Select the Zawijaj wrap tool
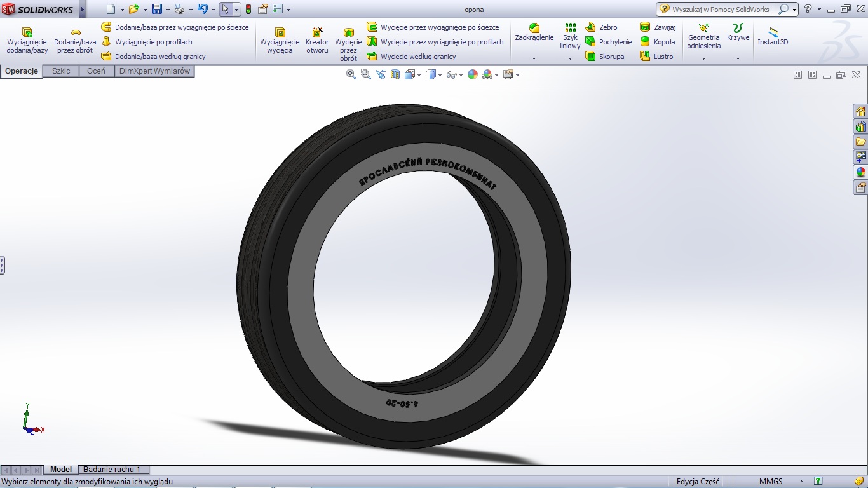This screenshot has height=488, width=868. click(x=658, y=27)
